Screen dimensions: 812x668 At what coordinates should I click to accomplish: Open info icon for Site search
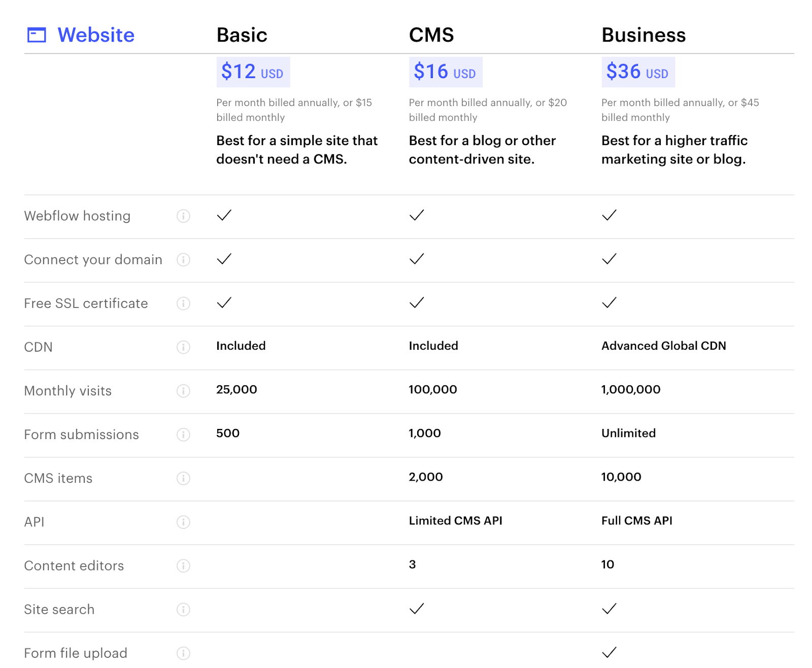tap(183, 609)
